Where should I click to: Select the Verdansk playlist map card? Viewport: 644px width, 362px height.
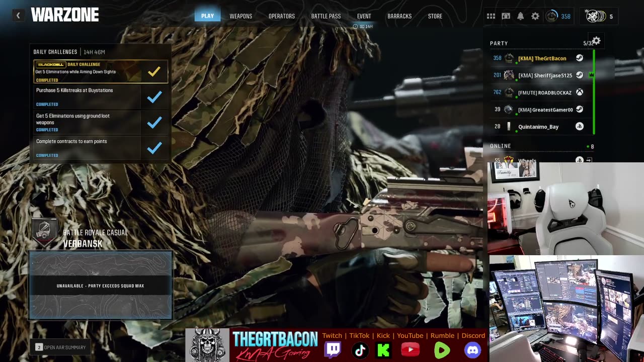pyautogui.click(x=101, y=285)
